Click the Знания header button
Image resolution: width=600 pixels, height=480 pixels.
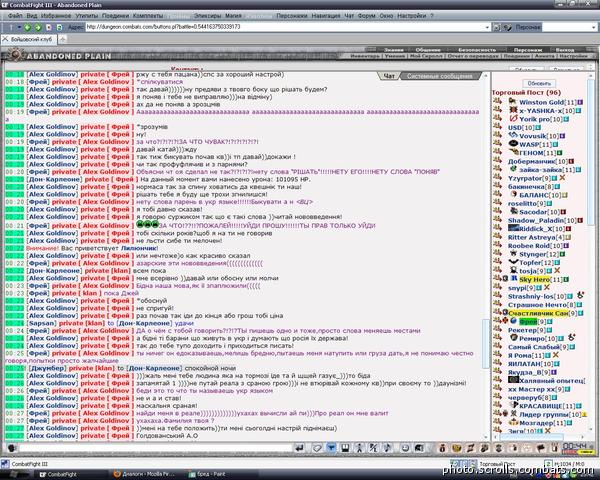[394, 50]
